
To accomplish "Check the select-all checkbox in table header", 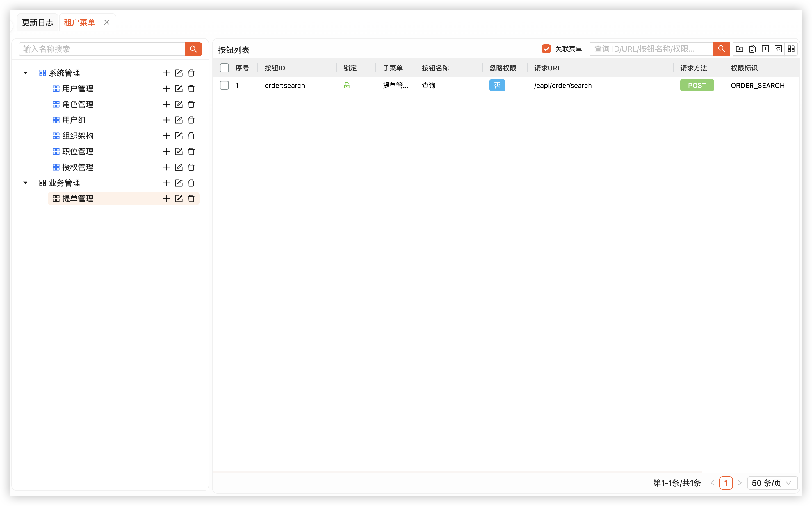I will [x=224, y=68].
